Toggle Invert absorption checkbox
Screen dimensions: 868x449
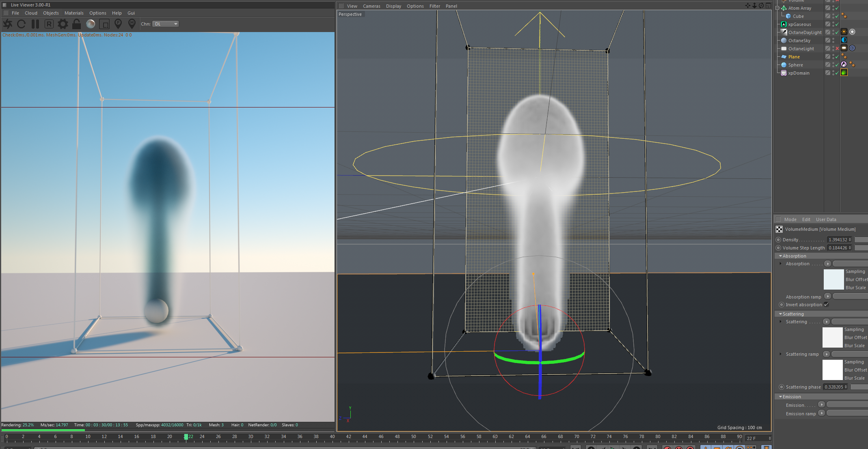pos(826,305)
